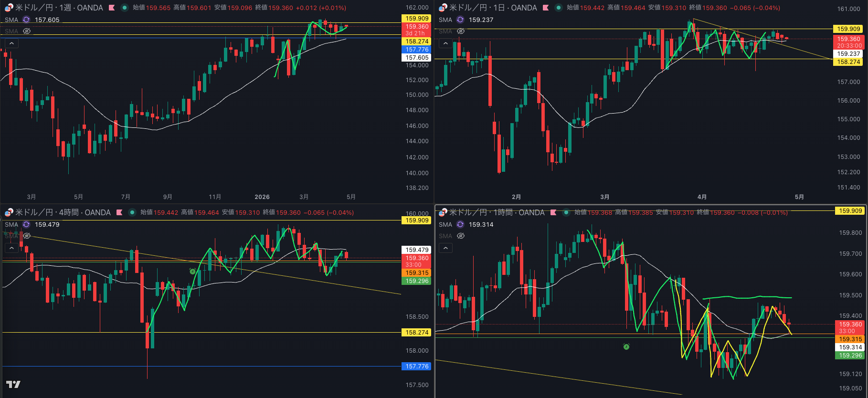Click the yellow 159.909 price label in weekly chart
This screenshot has width=868, height=398.
[417, 19]
